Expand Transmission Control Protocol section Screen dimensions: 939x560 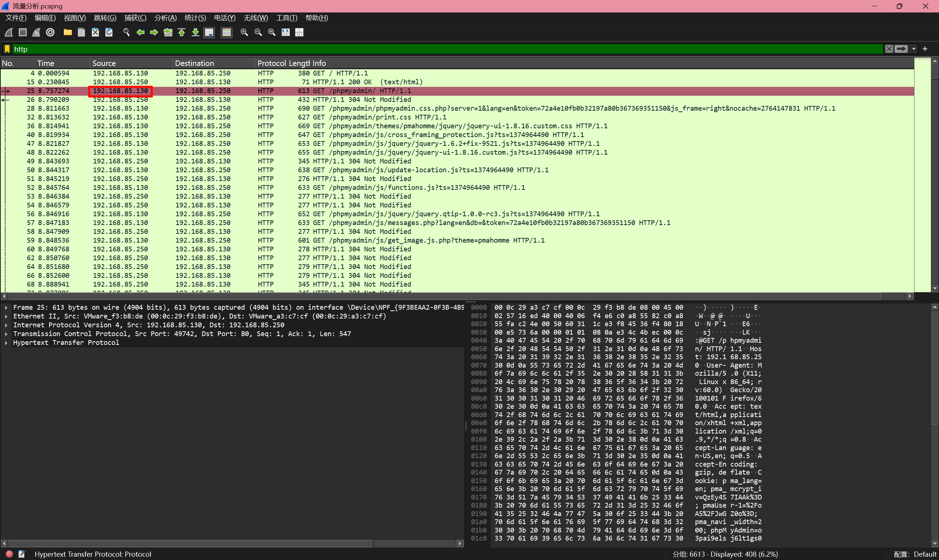tap(6, 334)
